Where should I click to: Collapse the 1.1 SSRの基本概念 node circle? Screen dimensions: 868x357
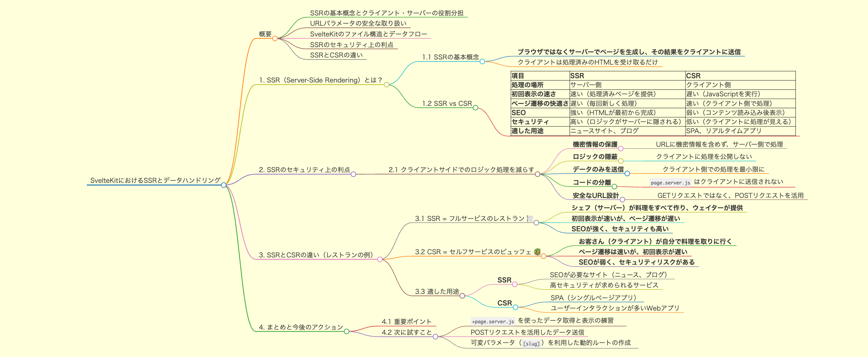[482, 61]
